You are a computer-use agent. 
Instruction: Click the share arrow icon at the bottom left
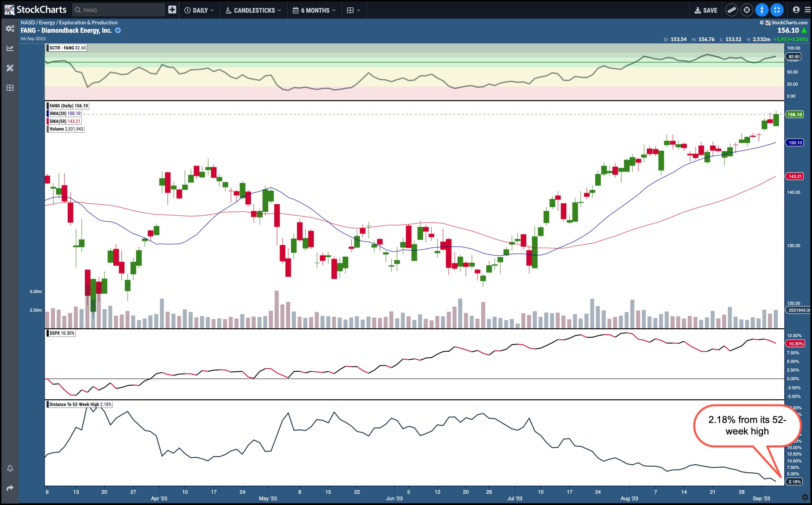tap(10, 488)
